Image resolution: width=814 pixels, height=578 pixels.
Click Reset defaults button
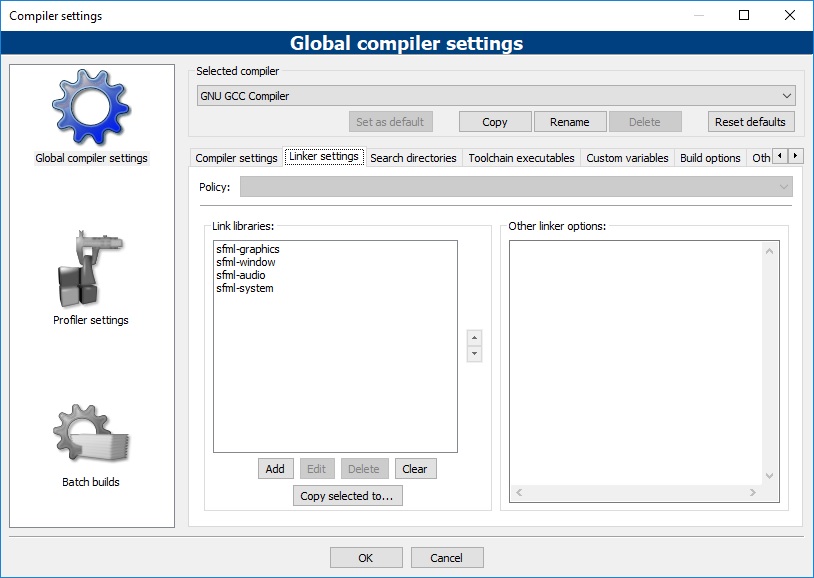[751, 122]
